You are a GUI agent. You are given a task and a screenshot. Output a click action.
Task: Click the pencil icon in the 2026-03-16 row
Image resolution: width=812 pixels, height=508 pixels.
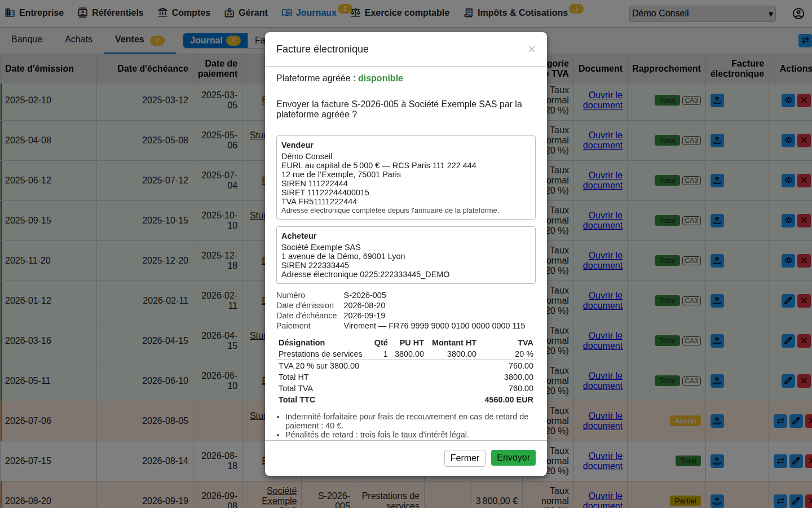pyautogui.click(x=788, y=341)
